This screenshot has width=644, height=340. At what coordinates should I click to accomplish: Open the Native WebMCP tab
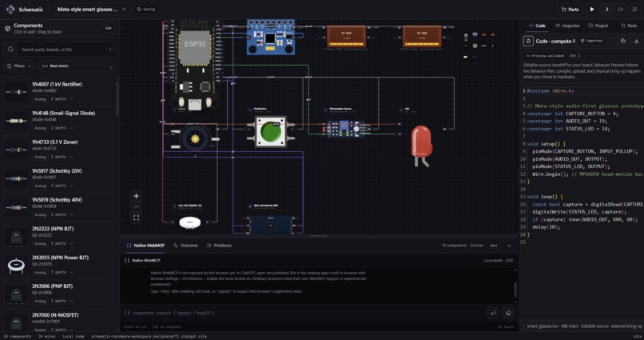145,246
